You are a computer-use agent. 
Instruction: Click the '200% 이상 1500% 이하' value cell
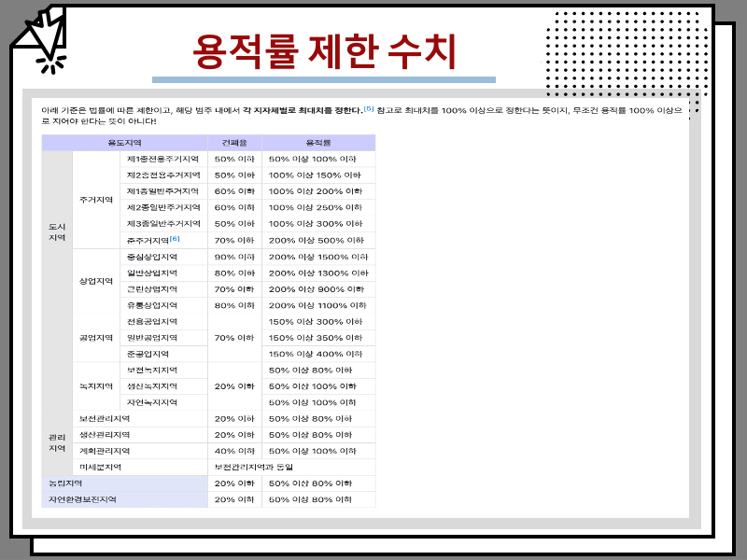point(318,257)
